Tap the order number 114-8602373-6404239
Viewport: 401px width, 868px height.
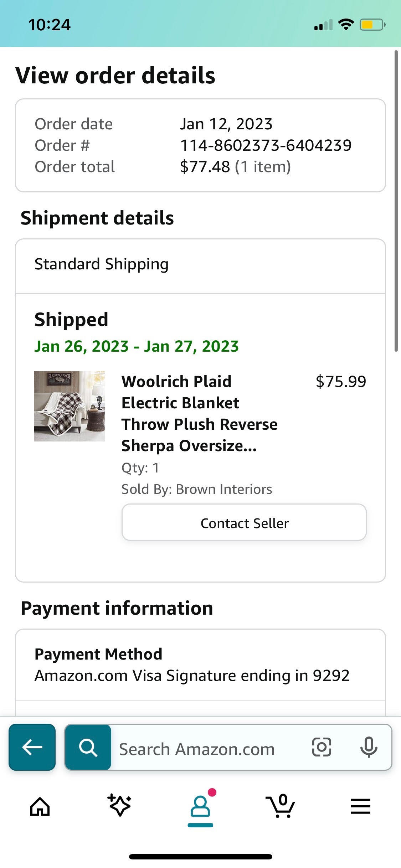[266, 145]
